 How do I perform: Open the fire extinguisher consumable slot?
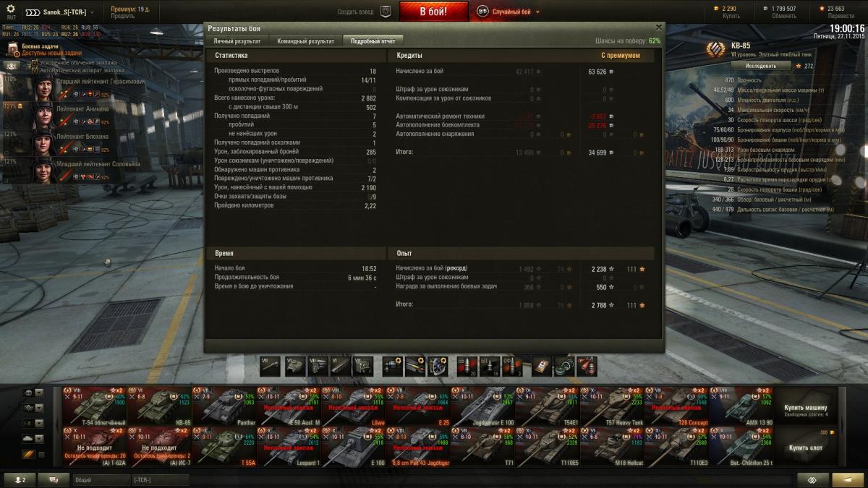pyautogui.click(x=589, y=366)
